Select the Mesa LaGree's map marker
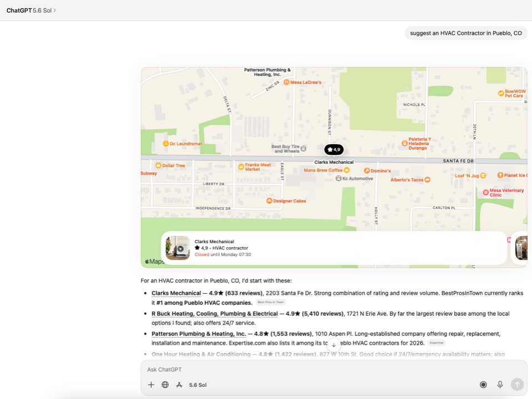Viewport: 532px width, 399px height. [286, 83]
